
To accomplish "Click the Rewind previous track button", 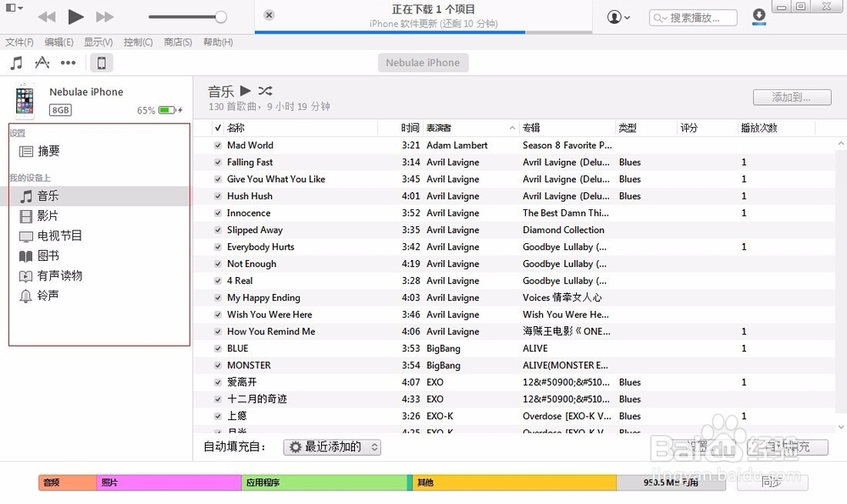I will coord(47,17).
